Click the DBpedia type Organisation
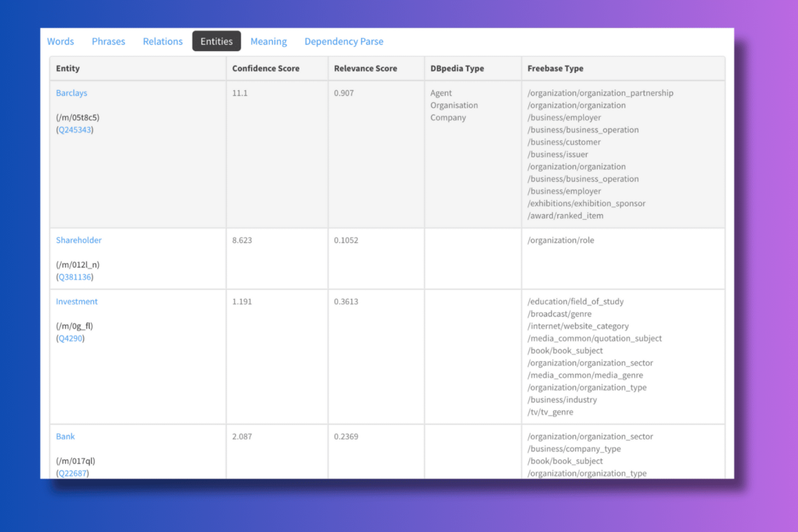This screenshot has width=798, height=532. (454, 105)
